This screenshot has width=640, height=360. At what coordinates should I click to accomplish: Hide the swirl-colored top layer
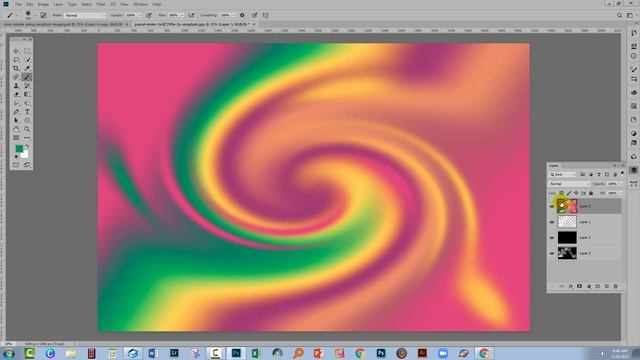click(552, 206)
